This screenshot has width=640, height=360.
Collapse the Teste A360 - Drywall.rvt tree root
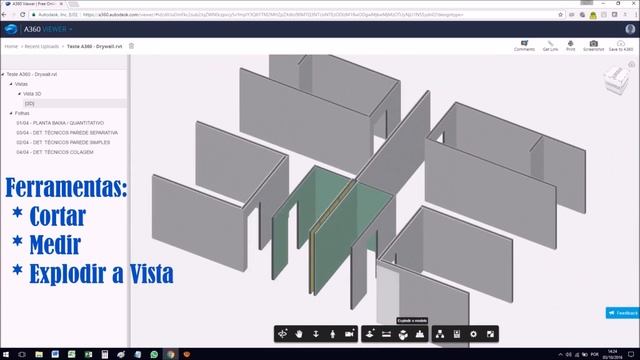[x=3, y=74]
